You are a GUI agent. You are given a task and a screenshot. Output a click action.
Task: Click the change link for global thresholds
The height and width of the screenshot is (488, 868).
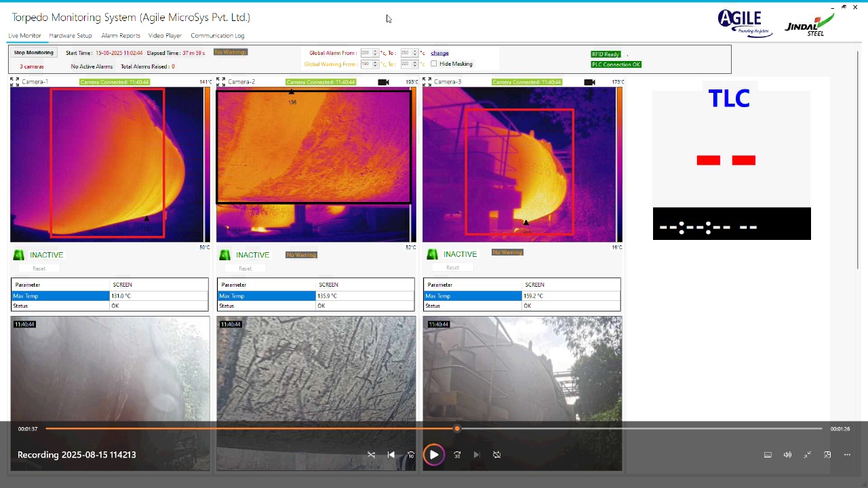coord(439,53)
